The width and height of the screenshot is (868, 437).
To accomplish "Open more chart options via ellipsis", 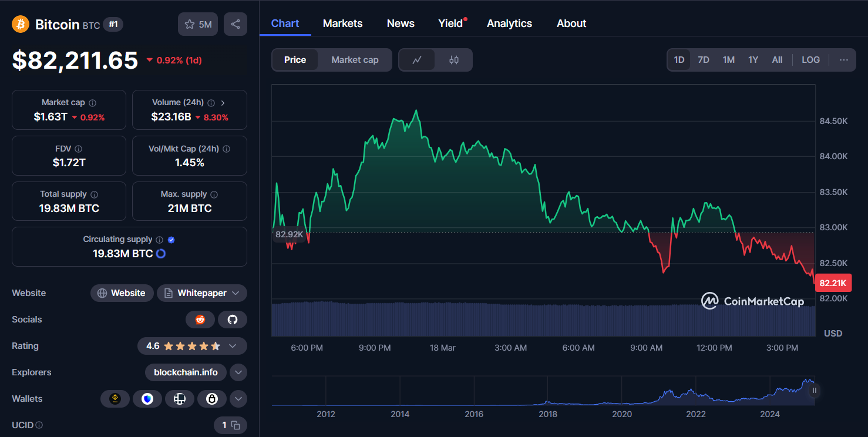I will (844, 59).
